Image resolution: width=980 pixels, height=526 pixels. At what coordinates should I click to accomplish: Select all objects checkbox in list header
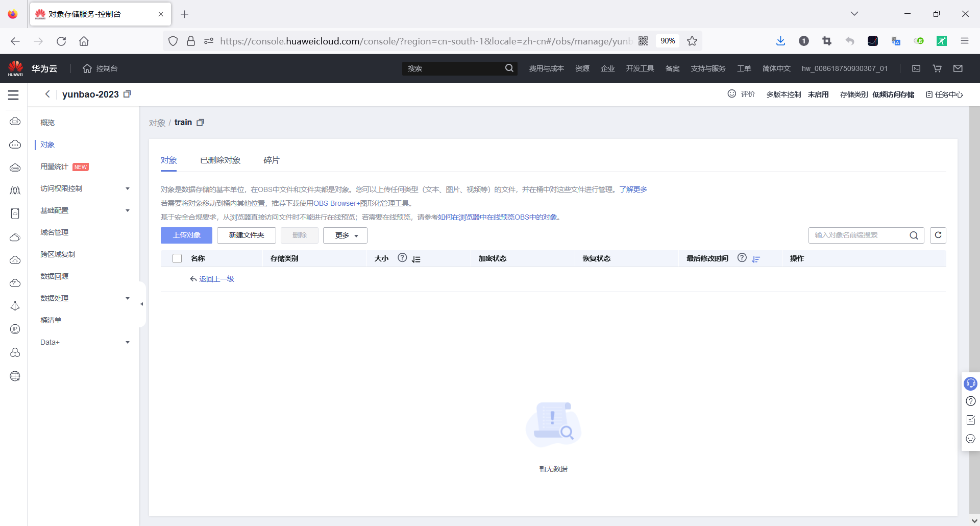point(177,258)
